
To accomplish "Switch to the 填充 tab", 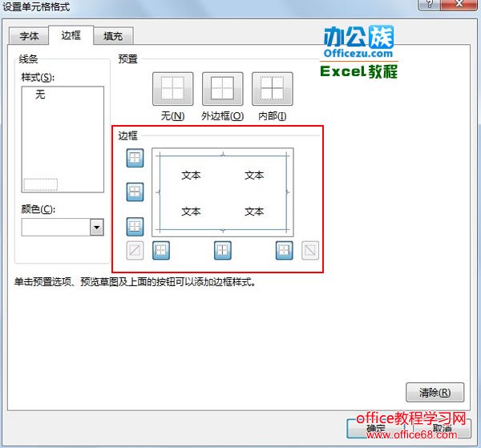I will click(x=113, y=36).
